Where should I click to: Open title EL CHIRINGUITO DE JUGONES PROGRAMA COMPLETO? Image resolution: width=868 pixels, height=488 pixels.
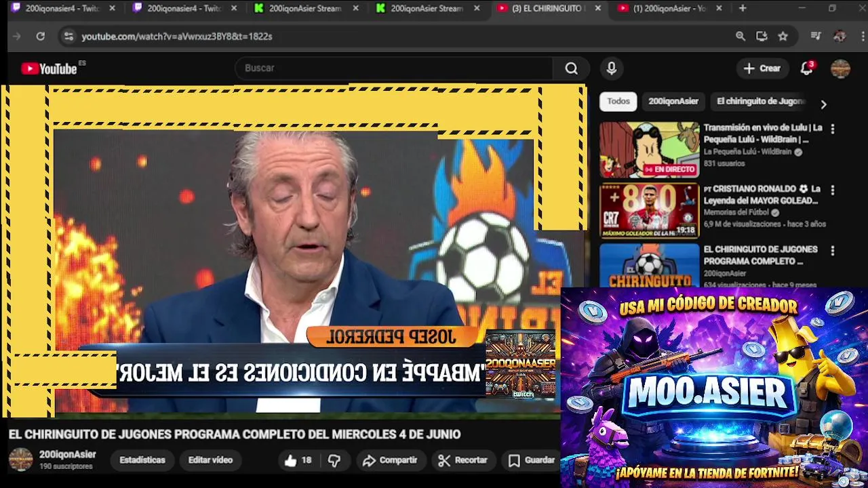pyautogui.click(x=760, y=255)
